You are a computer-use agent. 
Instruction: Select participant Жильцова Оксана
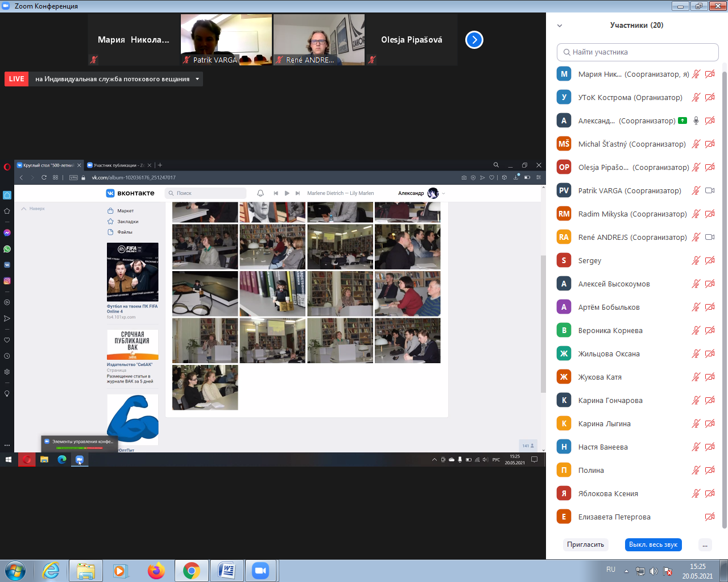636,354
